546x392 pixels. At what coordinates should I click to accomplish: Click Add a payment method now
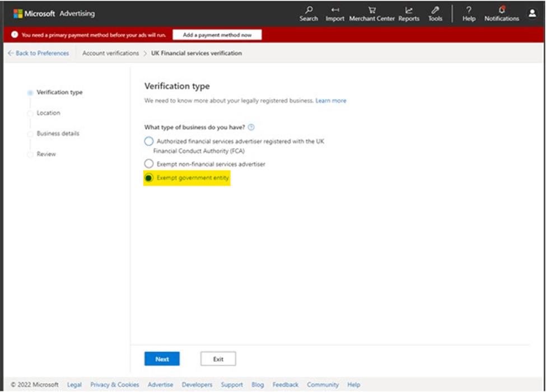coord(217,35)
